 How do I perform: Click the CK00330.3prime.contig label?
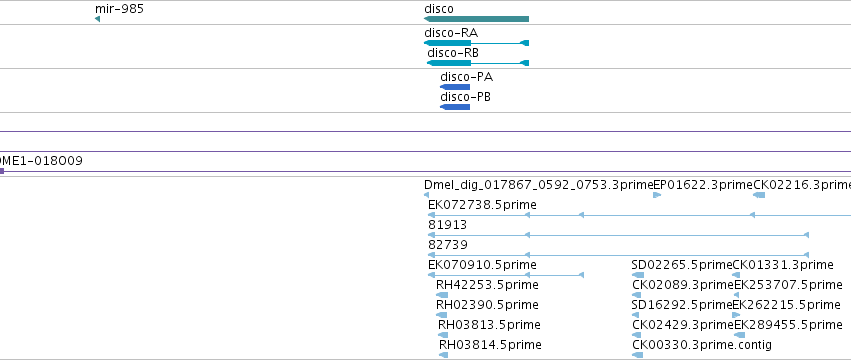point(702,345)
